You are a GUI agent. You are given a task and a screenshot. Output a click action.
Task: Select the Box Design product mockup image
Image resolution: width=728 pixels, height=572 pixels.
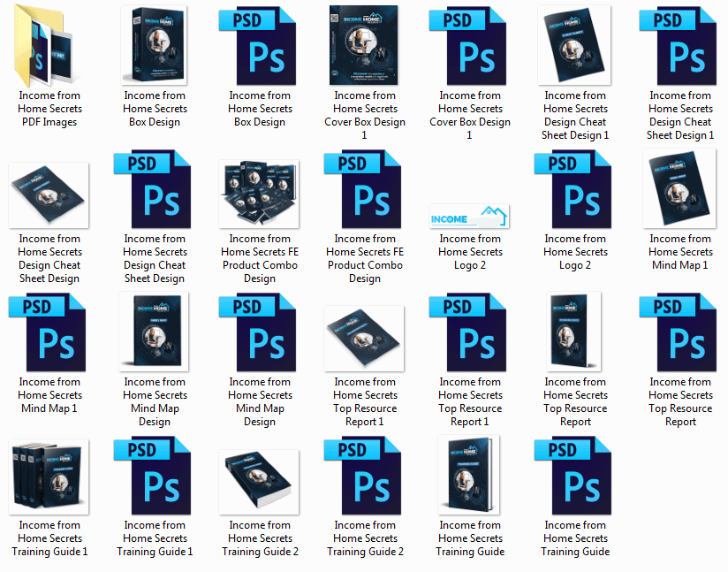155,44
